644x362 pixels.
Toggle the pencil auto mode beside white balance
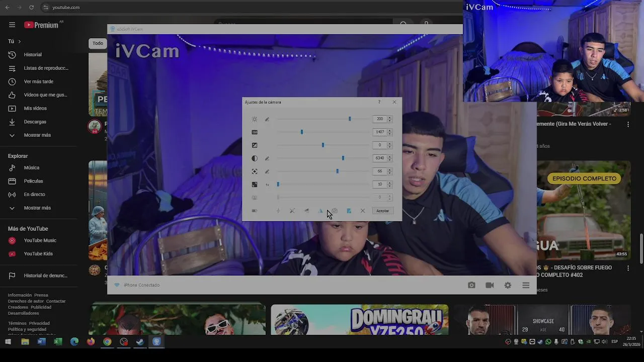click(267, 158)
